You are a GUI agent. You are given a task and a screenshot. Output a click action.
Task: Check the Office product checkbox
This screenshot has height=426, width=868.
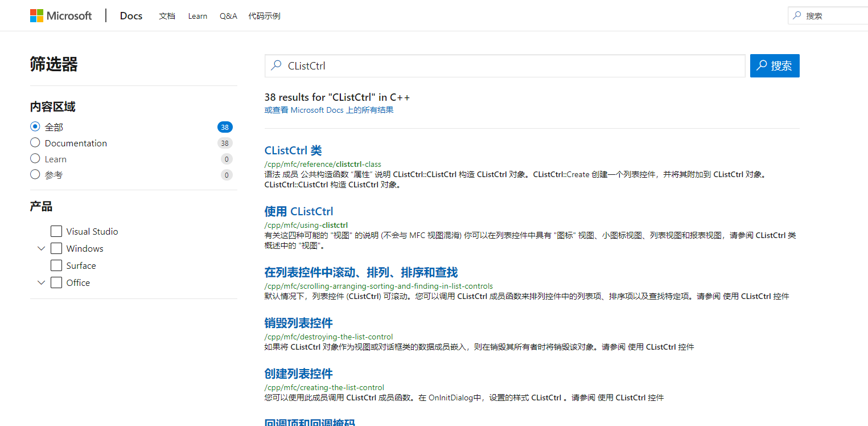click(x=56, y=282)
